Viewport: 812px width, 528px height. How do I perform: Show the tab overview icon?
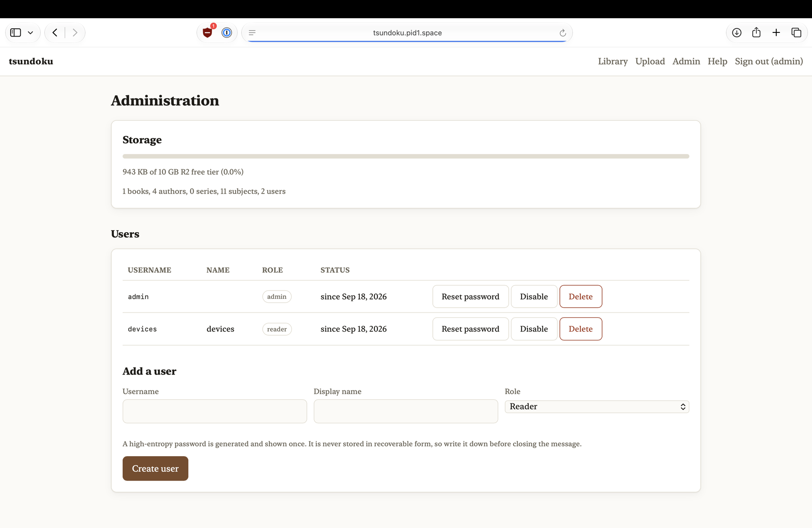pos(796,32)
